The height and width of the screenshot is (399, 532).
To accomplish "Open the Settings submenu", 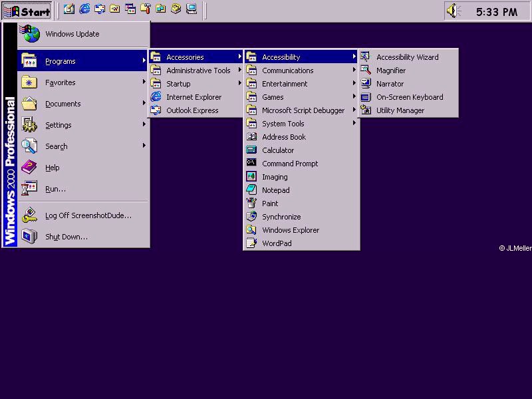I will 84,125.
